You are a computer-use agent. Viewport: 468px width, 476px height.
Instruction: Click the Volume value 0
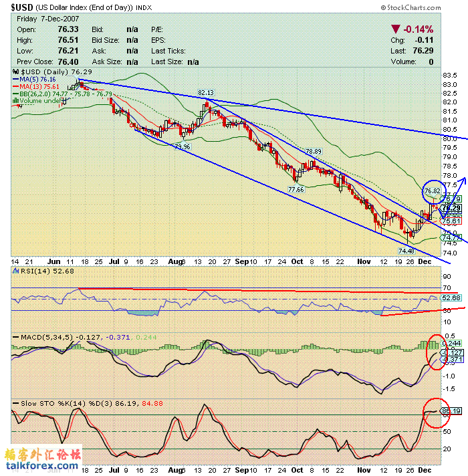[431, 62]
